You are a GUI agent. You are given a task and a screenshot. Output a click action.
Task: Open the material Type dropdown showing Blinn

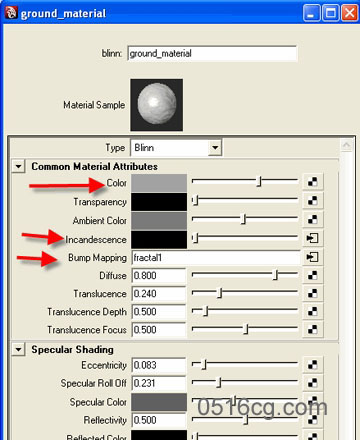coord(176,148)
